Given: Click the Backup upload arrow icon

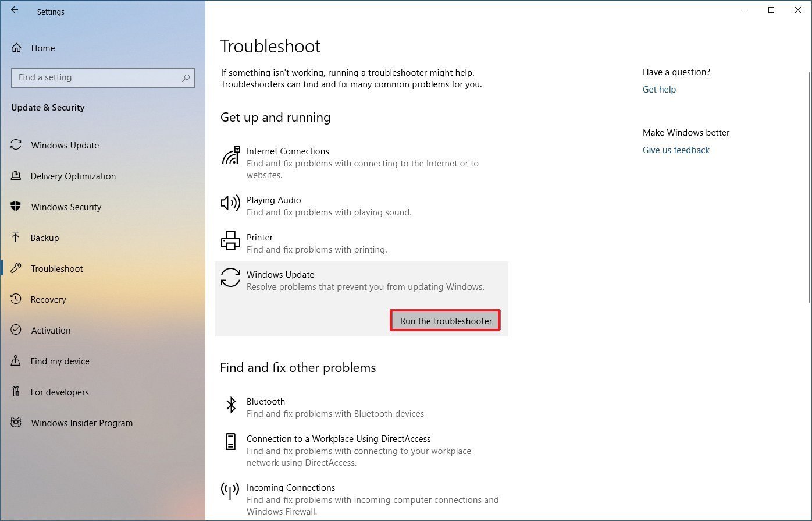Looking at the screenshot, I should coord(16,238).
